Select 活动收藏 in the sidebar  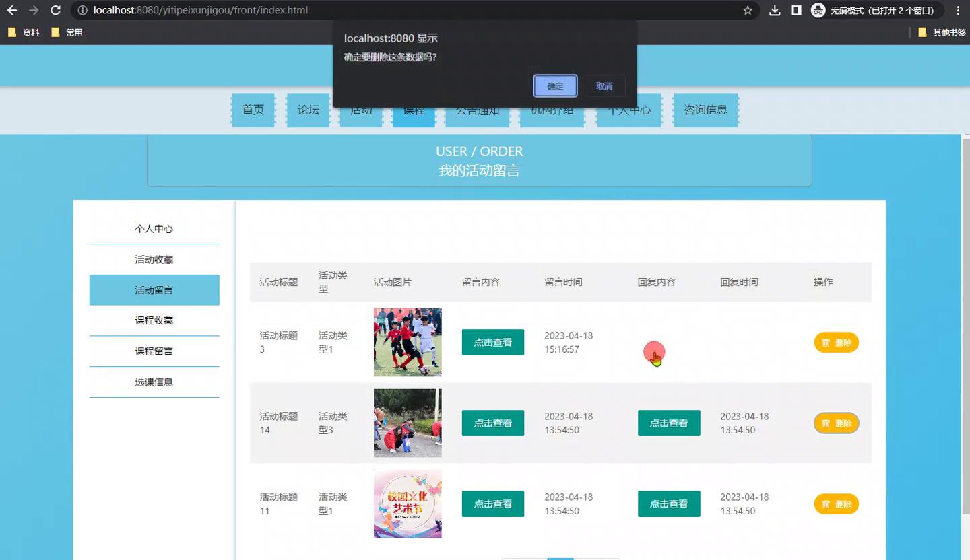pyautogui.click(x=154, y=260)
